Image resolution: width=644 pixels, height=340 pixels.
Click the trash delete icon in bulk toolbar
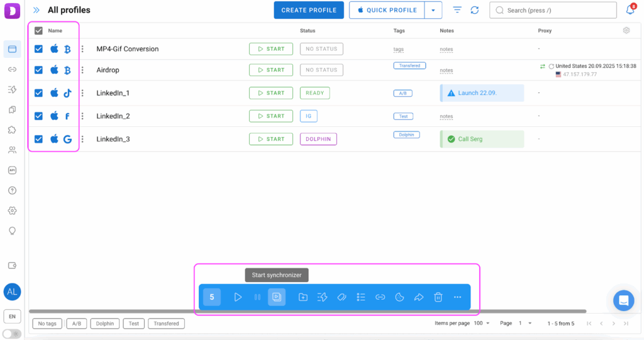coord(438,297)
